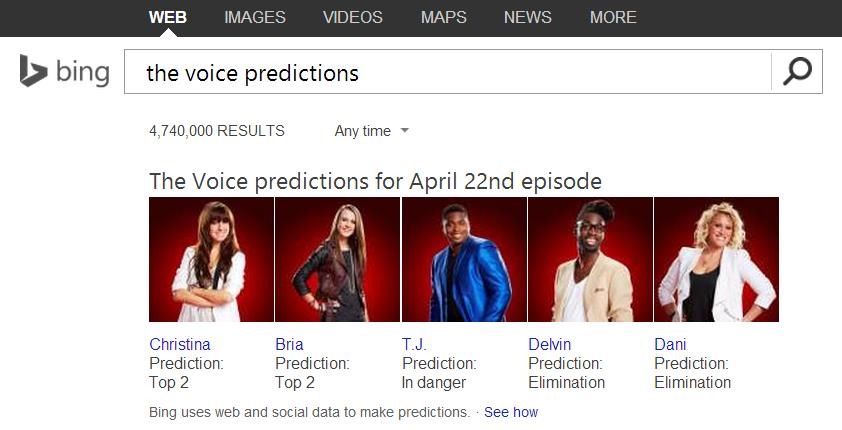Click the T.J. name link
The image size is (842, 430).
[x=414, y=345]
